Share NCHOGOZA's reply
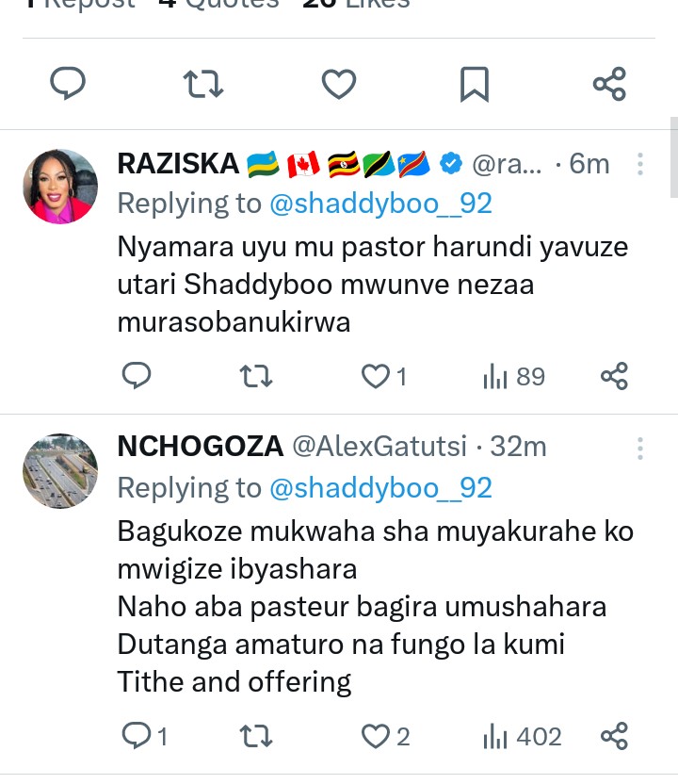The image size is (678, 784). [614, 736]
